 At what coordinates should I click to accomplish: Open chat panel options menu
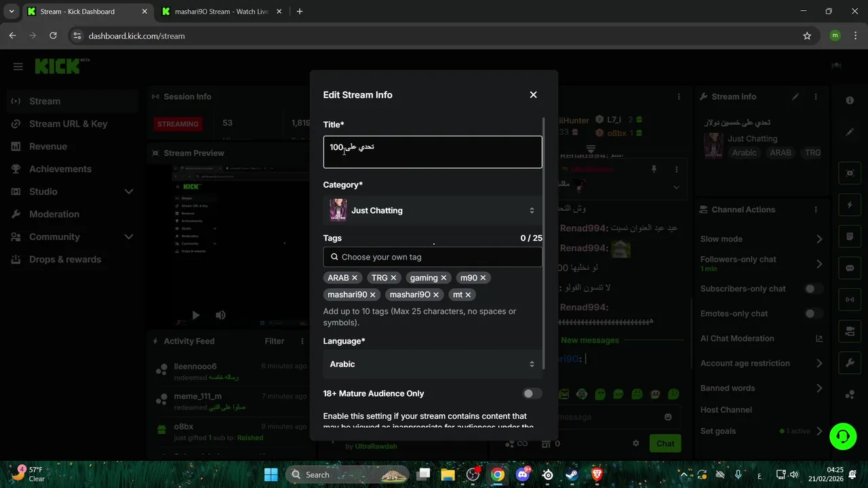679,97
